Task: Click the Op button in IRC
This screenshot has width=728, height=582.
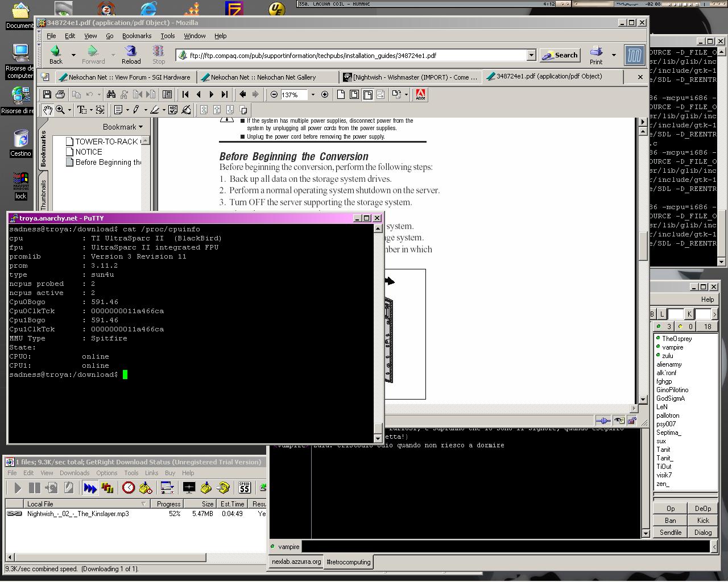Action: [671, 509]
